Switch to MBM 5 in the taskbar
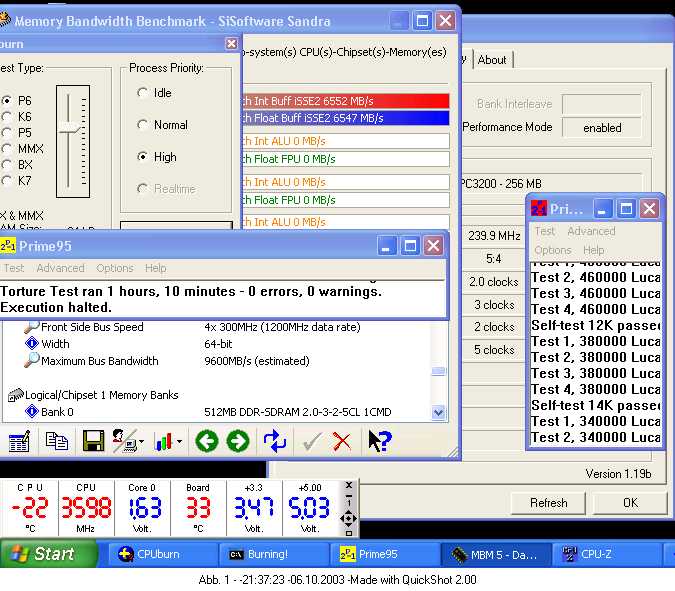This screenshot has width=675, height=591. 496,554
